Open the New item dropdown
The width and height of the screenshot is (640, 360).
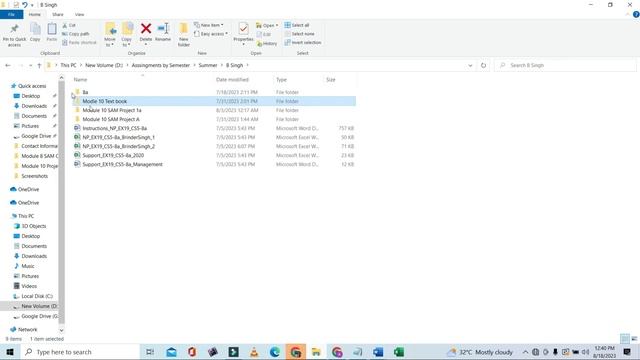[x=209, y=25]
